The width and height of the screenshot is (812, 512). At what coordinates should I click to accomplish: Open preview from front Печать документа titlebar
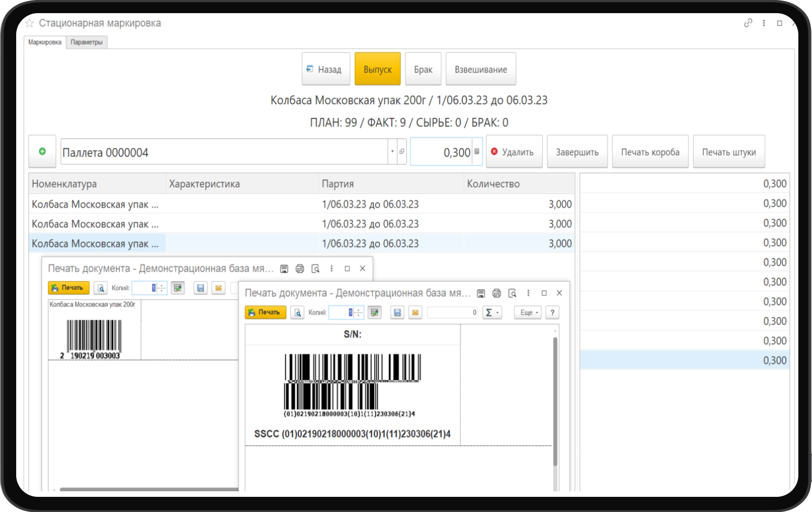click(x=512, y=293)
